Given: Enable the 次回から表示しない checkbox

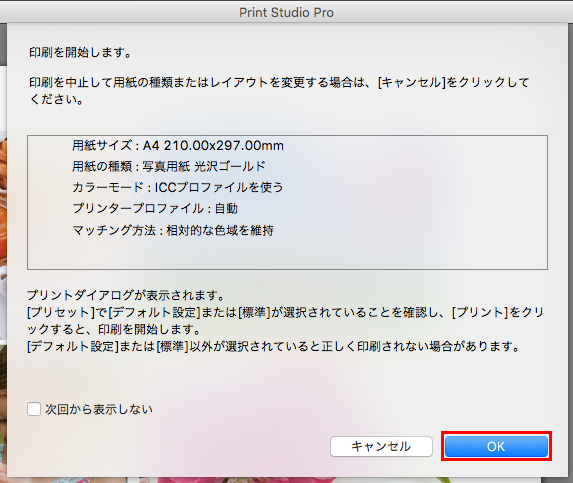Looking at the screenshot, I should 34,409.
